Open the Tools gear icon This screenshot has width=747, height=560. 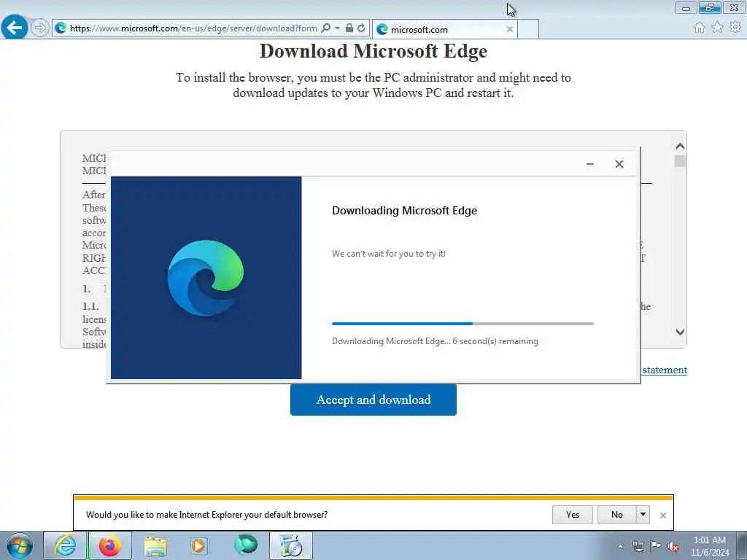735,28
